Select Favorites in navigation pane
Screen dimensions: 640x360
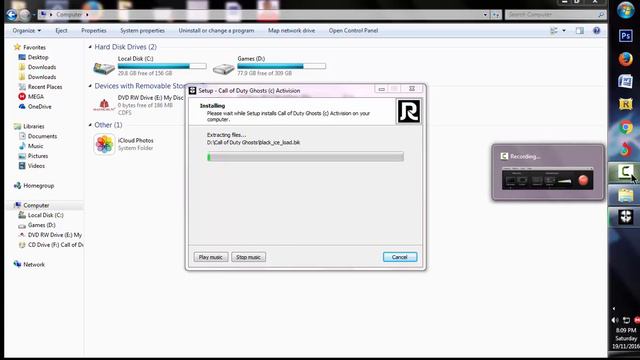(x=34, y=47)
